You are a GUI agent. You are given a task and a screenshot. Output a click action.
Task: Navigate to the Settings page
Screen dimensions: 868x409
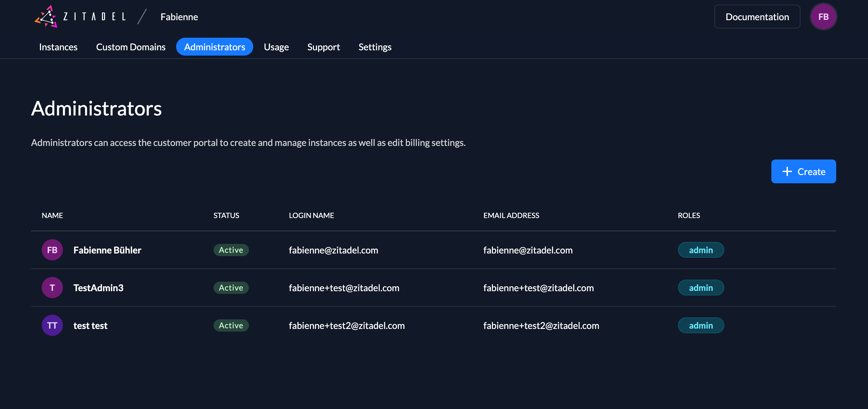375,46
